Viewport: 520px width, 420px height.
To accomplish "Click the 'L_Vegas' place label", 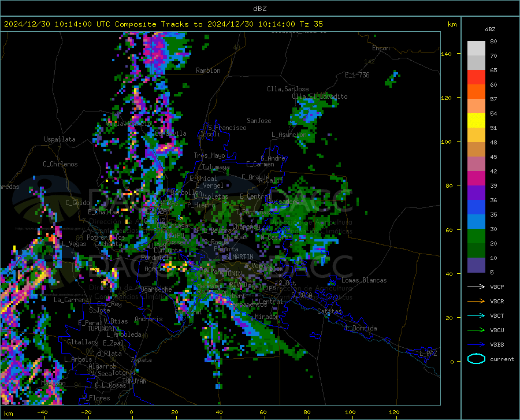I will pyautogui.click(x=74, y=244).
